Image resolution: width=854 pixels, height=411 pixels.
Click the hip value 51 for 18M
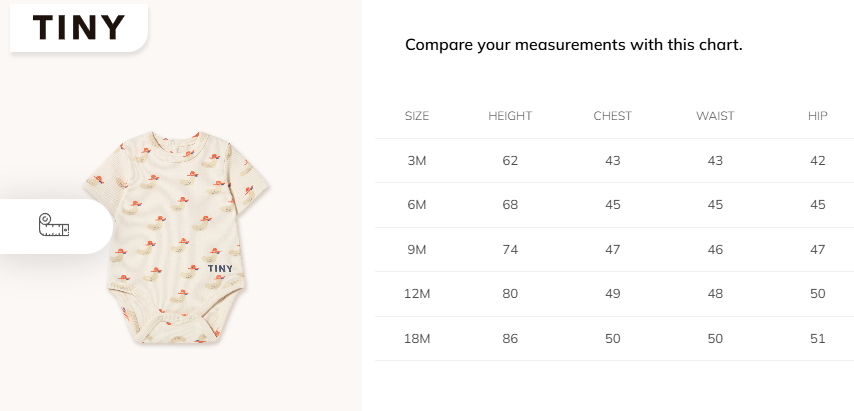tap(818, 338)
